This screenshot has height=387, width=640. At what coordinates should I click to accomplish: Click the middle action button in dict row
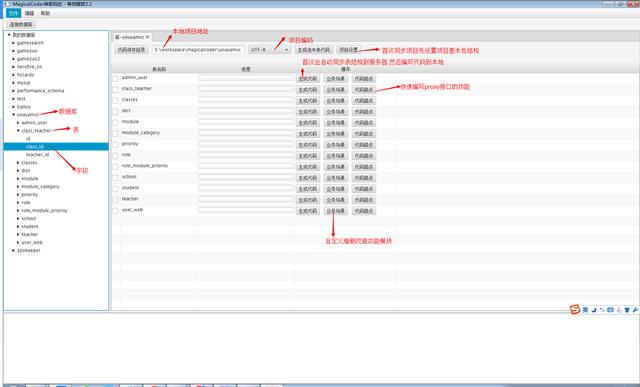click(336, 111)
